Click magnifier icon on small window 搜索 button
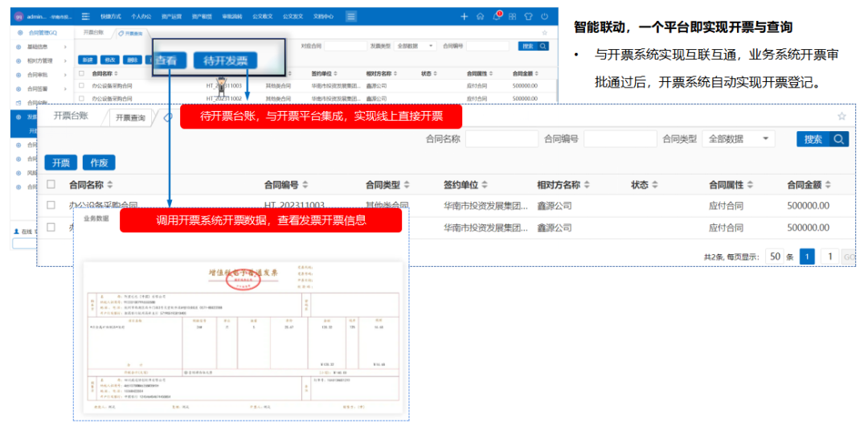 point(543,46)
